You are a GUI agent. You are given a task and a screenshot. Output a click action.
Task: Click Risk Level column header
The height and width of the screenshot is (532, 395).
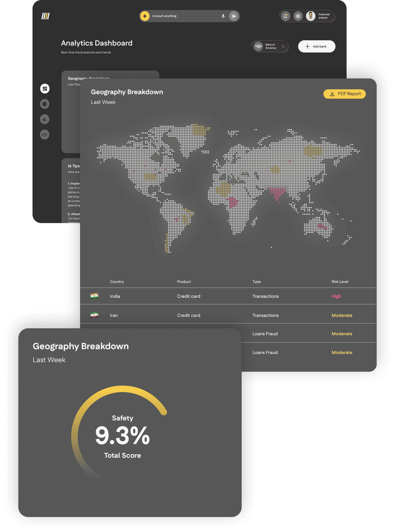[x=340, y=281]
